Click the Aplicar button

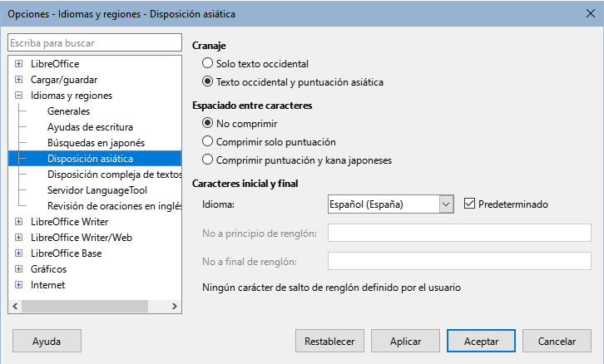point(405,341)
